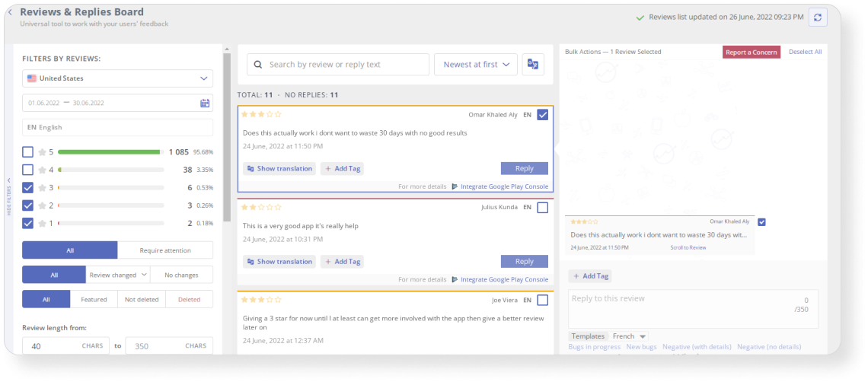Select the All tab beside Featured

pyautogui.click(x=46, y=299)
